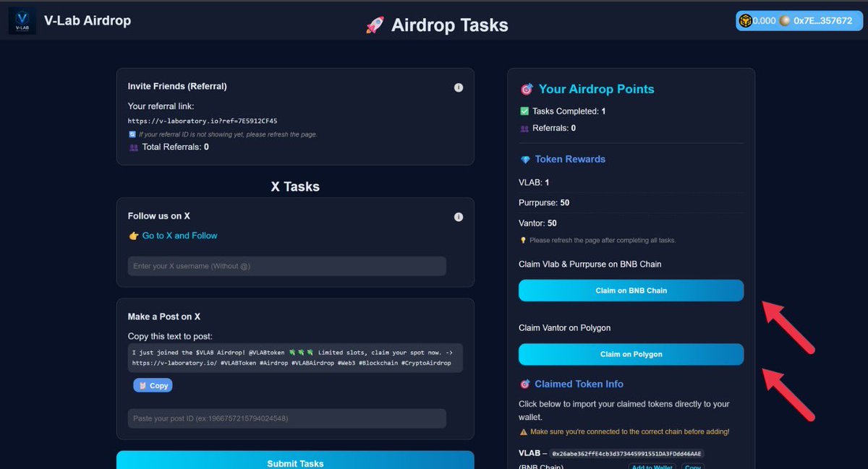This screenshot has height=469, width=868.
Task: Copy the VLAB contract address
Action: pos(693,466)
